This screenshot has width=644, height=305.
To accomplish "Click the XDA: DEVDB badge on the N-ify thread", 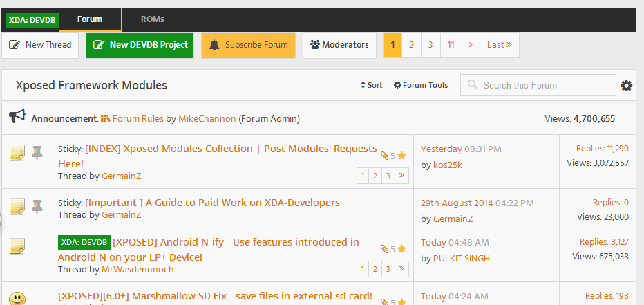I will pyautogui.click(x=84, y=242).
